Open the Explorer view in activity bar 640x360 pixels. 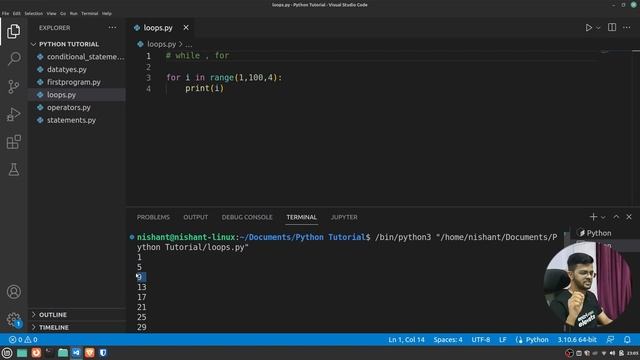pyautogui.click(x=13, y=31)
